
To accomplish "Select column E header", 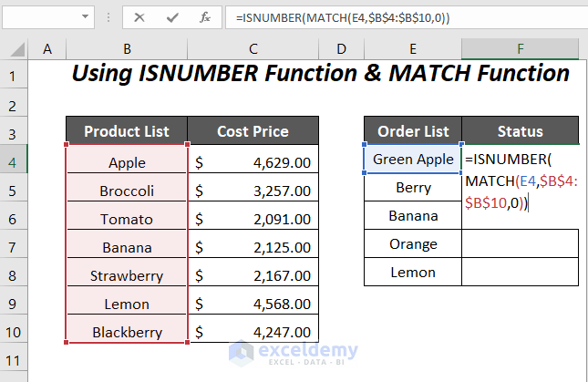I will pyautogui.click(x=413, y=48).
